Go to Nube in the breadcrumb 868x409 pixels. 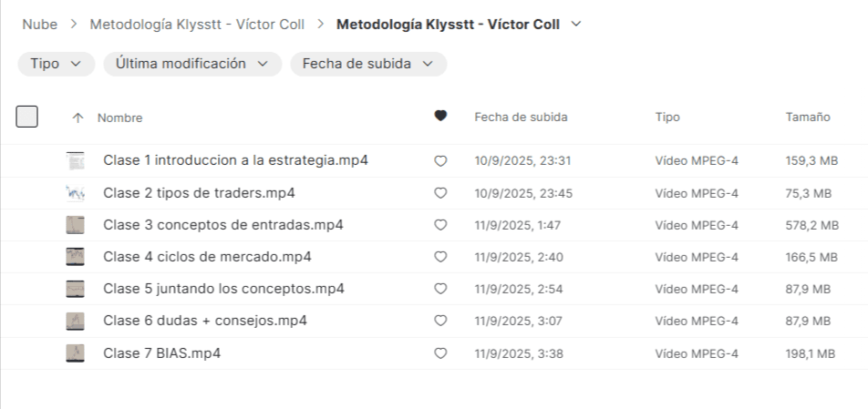tap(38, 25)
